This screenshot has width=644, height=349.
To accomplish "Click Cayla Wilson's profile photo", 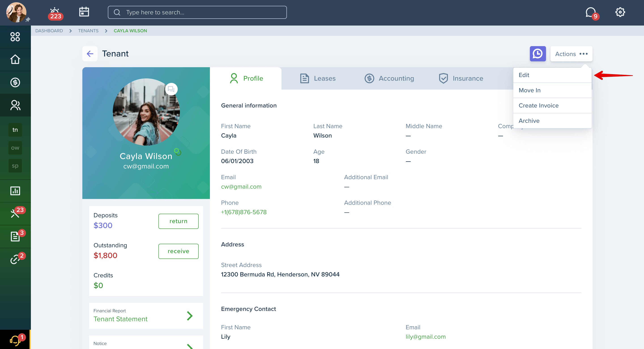I will (x=146, y=112).
